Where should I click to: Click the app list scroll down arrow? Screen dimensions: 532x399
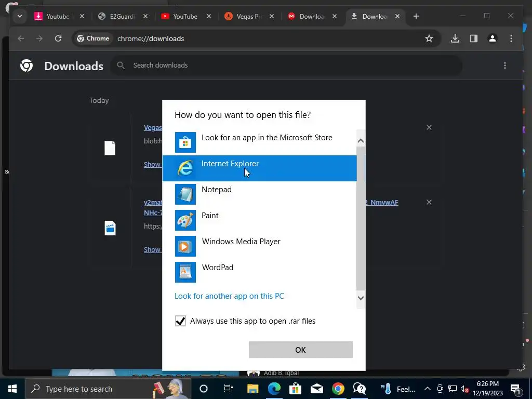pyautogui.click(x=361, y=298)
